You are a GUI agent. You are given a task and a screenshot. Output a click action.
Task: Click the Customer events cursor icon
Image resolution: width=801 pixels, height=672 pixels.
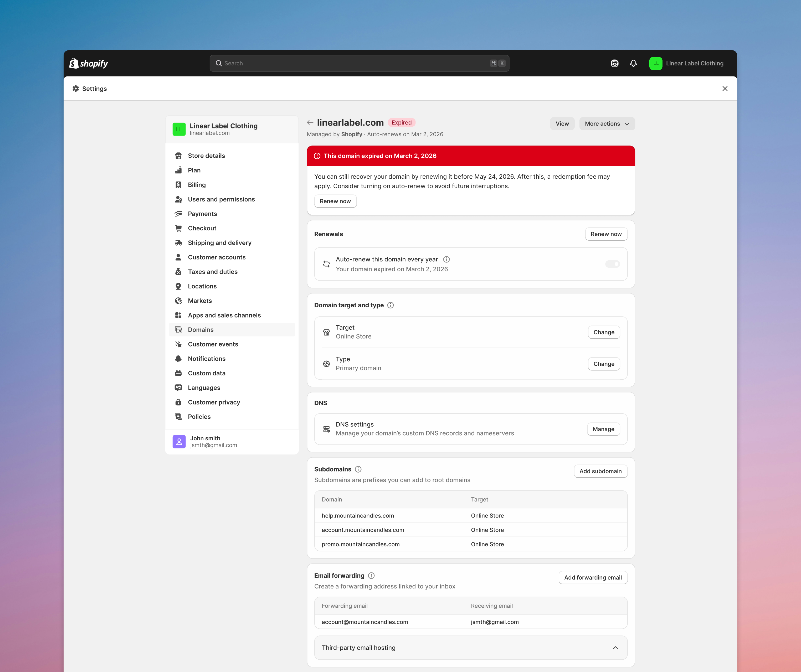point(178,344)
